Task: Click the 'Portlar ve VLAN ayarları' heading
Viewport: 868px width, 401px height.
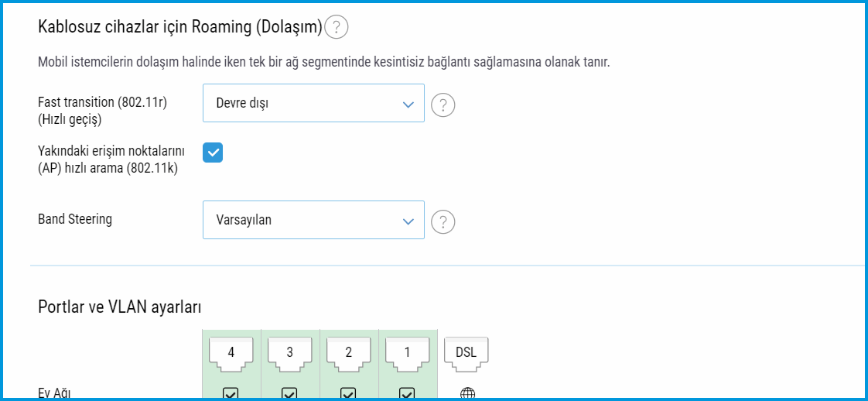Action: 120,307
